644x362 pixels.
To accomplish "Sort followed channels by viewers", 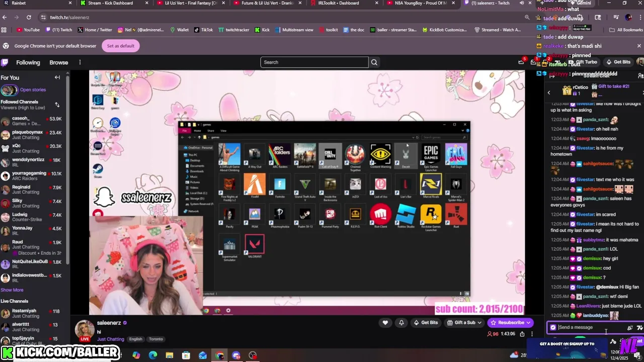I will point(57,105).
